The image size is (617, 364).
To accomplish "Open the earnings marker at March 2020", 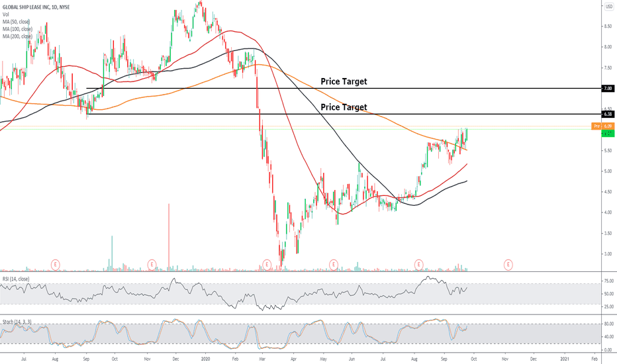I will point(267,265).
